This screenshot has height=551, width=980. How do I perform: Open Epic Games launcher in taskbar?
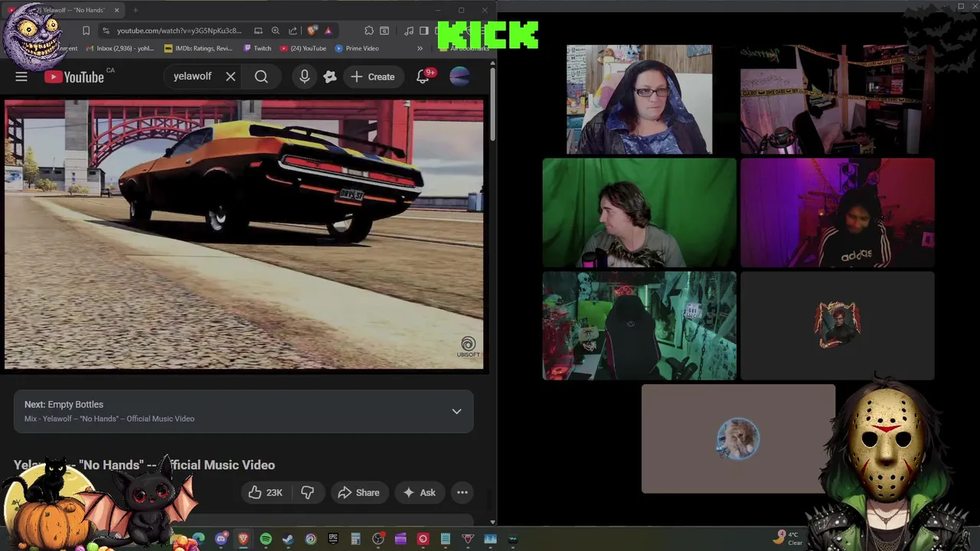pos(333,539)
